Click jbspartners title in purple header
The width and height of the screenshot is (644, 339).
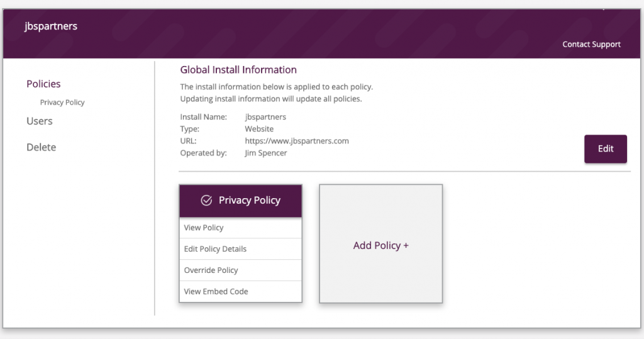[x=50, y=26]
